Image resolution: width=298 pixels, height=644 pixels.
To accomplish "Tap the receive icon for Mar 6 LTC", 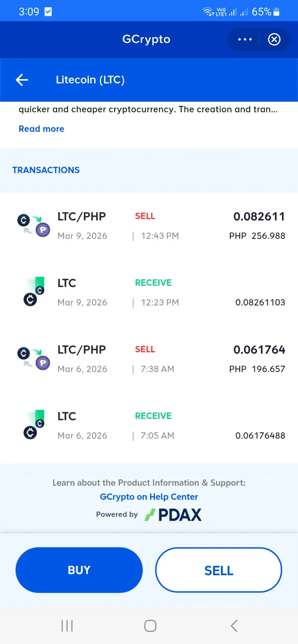I will click(34, 425).
